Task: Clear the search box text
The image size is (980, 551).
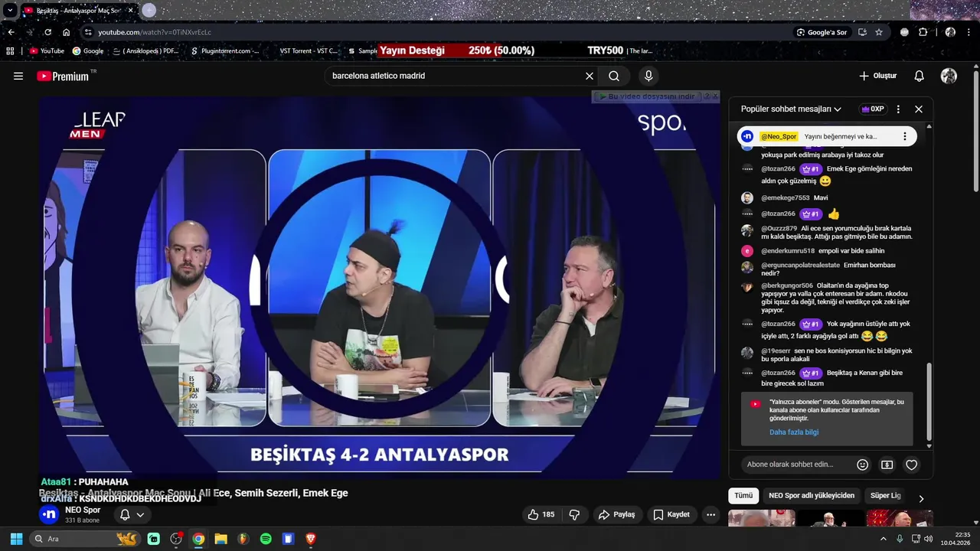Action: point(590,76)
